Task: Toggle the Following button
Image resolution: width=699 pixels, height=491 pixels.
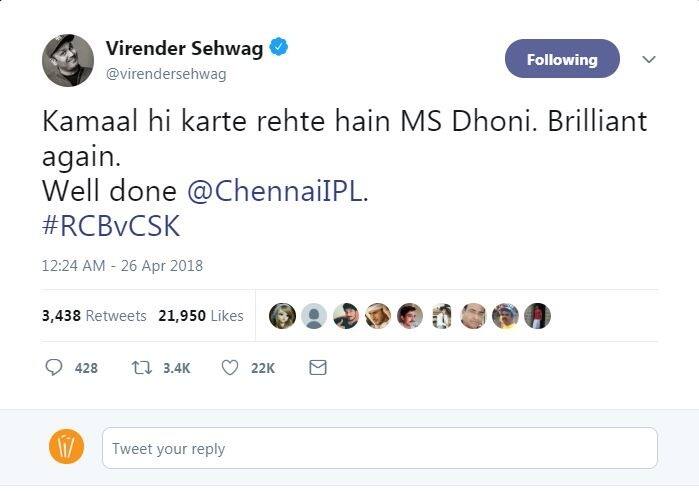Action: [561, 59]
